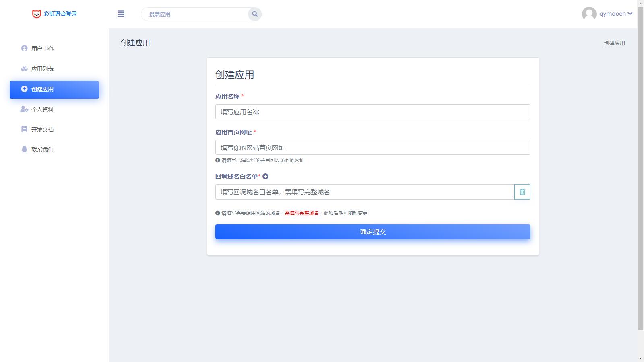The width and height of the screenshot is (644, 362).
Task: Click the 联系我们 QQ icon
Action: click(x=24, y=149)
